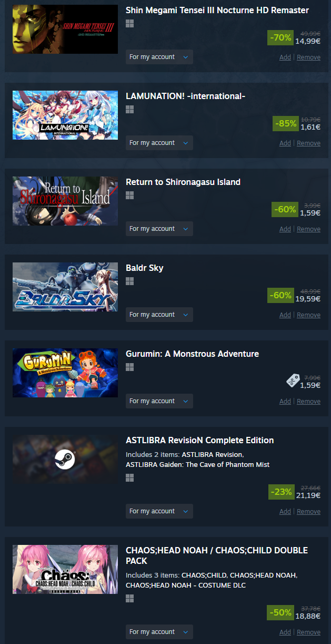Open the For my account dropdown for Shin Megami Tensei
Viewport: 331px width, 644px height.
point(159,57)
